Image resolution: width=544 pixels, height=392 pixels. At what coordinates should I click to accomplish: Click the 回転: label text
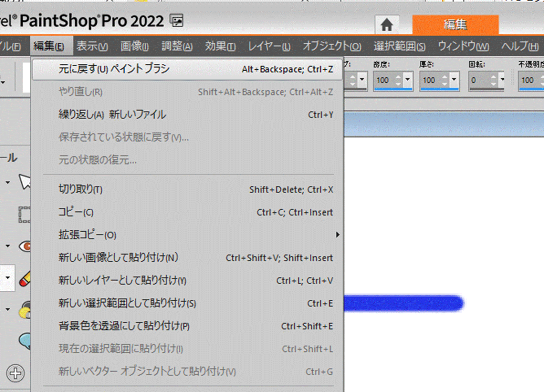(477, 64)
